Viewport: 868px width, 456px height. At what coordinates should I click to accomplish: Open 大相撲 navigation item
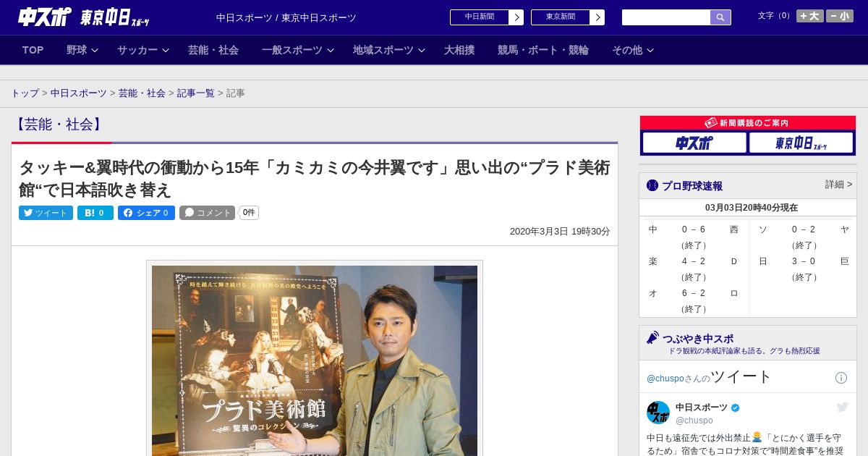(459, 50)
